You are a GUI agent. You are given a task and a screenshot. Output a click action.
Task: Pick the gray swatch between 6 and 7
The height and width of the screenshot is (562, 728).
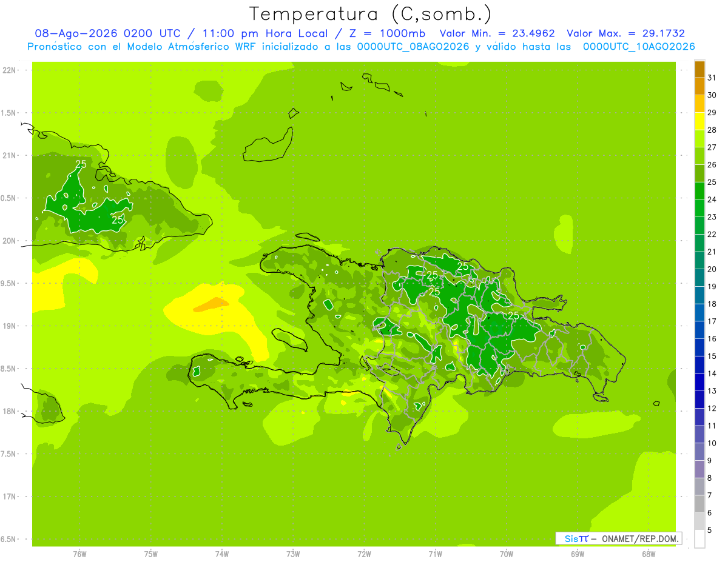point(699,504)
